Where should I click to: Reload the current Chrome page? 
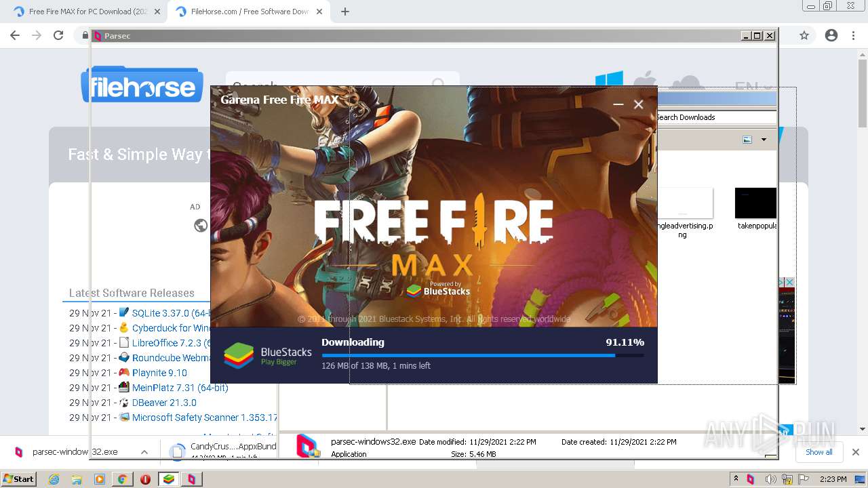(x=58, y=35)
